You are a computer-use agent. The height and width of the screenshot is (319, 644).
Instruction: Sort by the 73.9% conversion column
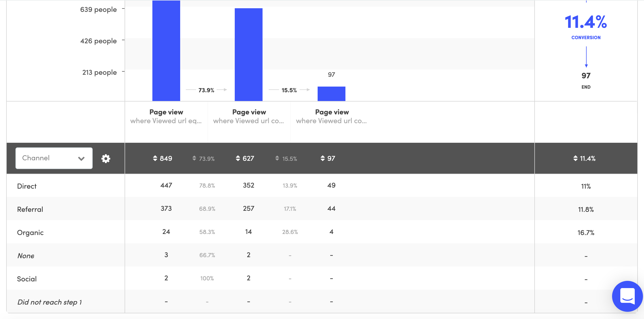(203, 158)
